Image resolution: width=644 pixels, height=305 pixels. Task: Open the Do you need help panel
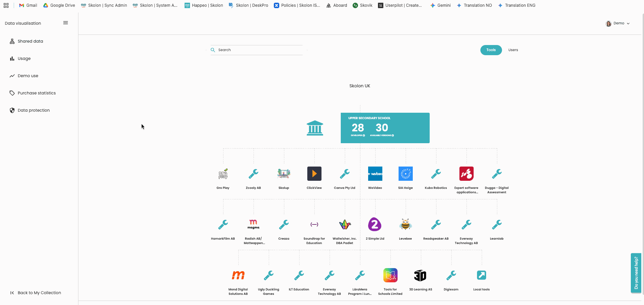tap(636, 273)
